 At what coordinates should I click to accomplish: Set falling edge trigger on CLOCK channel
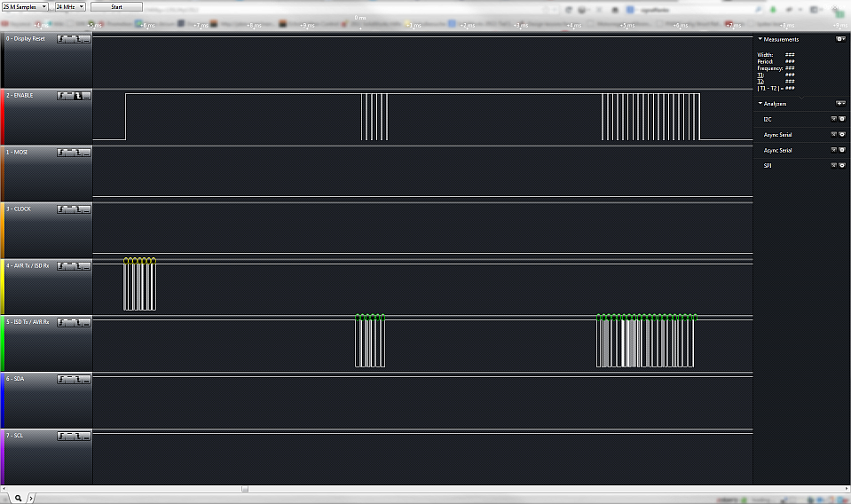point(78,209)
